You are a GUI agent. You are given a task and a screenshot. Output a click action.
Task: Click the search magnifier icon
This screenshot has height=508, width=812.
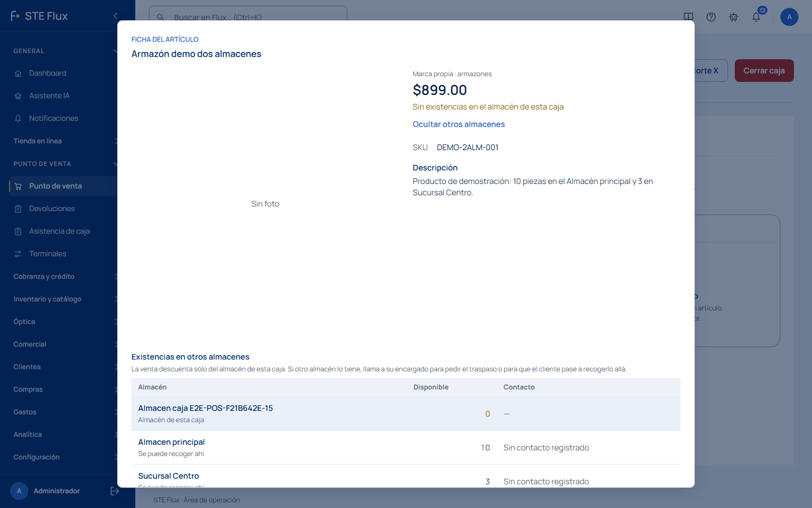pos(161,17)
